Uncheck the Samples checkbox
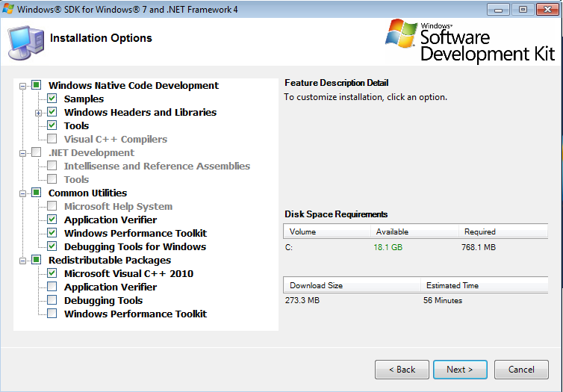The width and height of the screenshot is (563, 392). [52, 99]
